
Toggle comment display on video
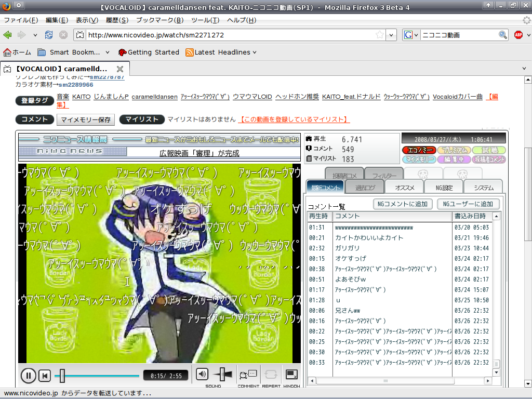tap(248, 375)
